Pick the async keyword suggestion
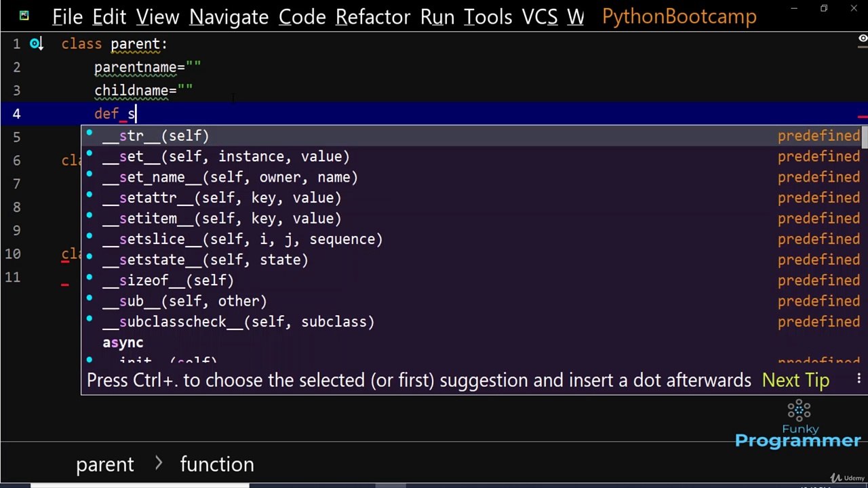This screenshot has width=868, height=488. click(123, 343)
